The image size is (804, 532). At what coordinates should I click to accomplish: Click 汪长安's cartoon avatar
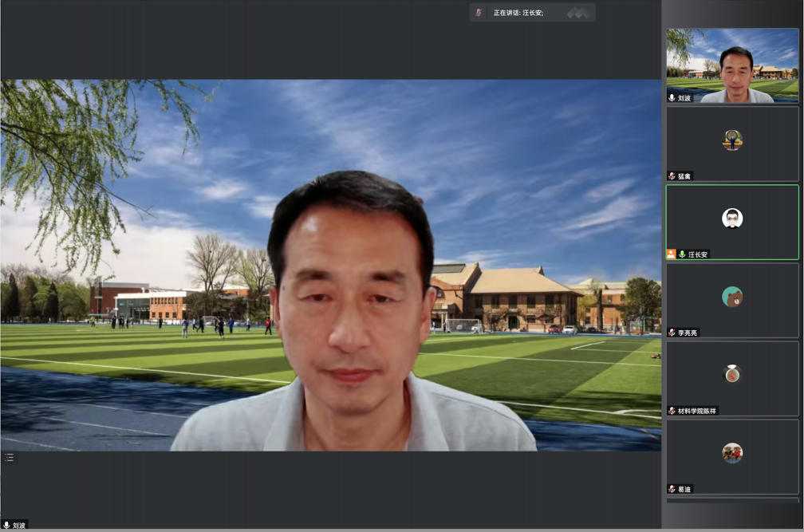[x=732, y=218]
